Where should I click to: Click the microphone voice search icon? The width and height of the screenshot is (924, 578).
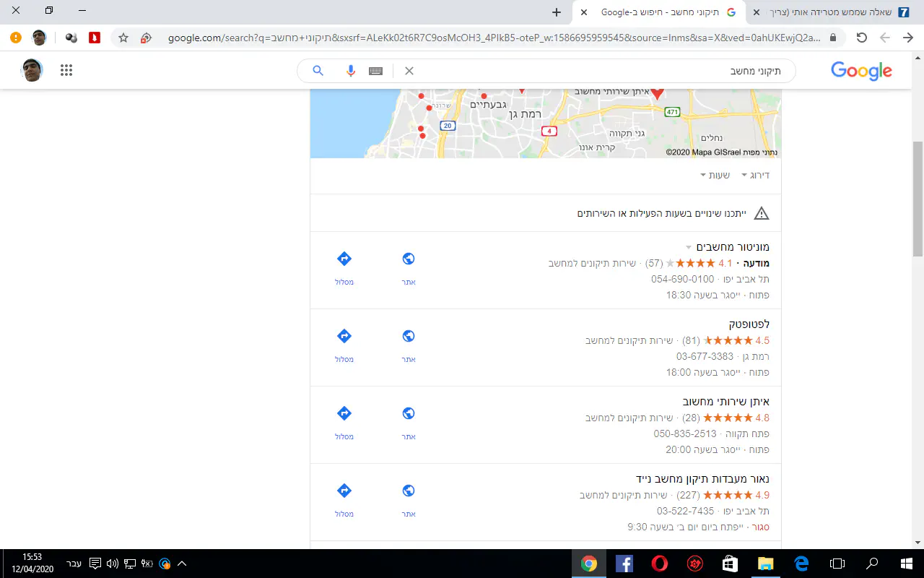point(351,71)
